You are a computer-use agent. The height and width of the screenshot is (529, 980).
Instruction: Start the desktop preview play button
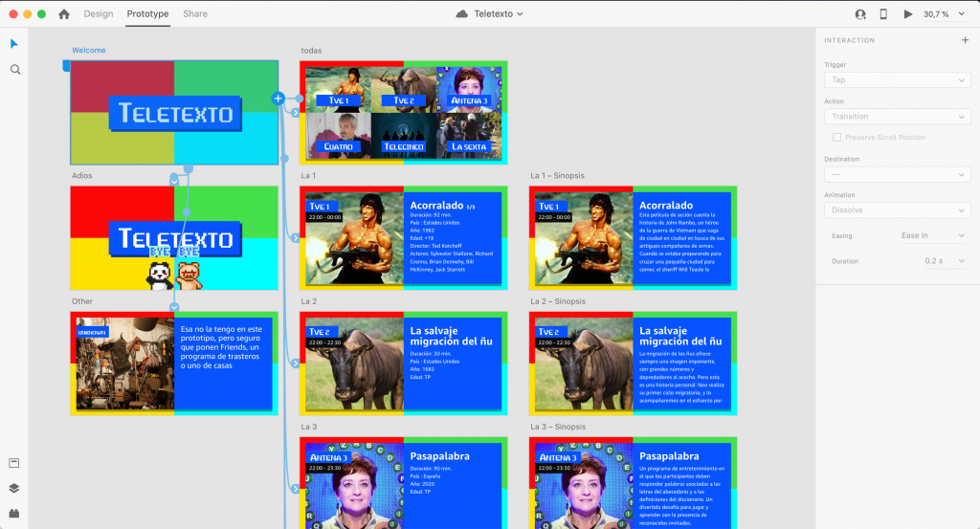[908, 13]
